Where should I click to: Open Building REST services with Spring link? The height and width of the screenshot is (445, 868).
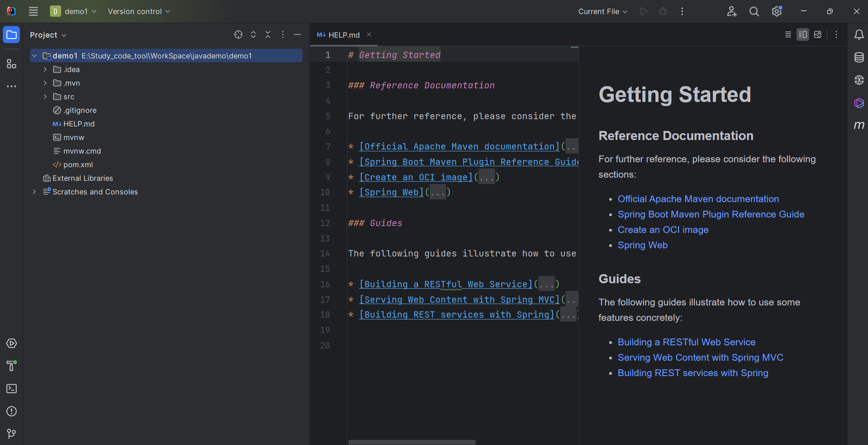click(x=693, y=373)
